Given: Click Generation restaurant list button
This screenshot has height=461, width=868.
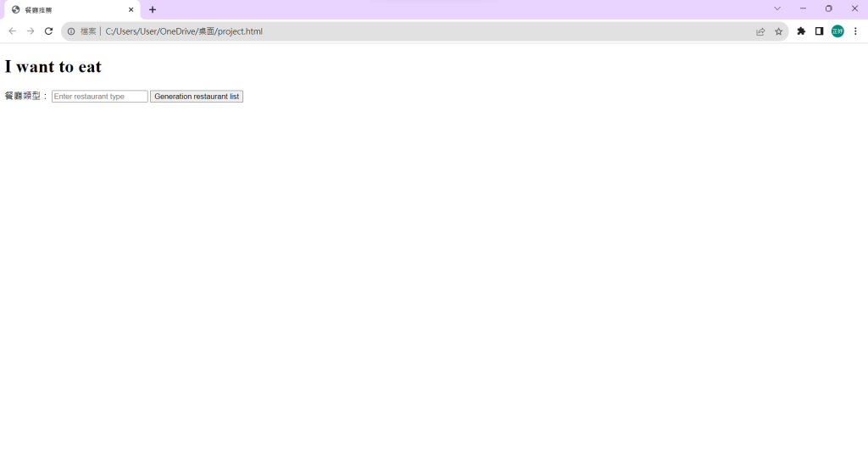Looking at the screenshot, I should (x=197, y=97).
